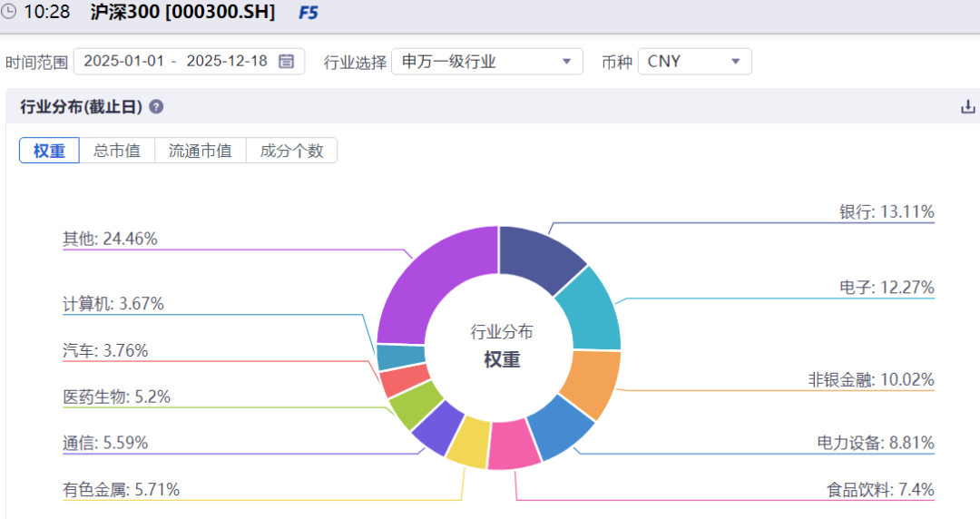Click the yellow 有色金属 donut segment
The width and height of the screenshot is (980, 519).
coord(469,443)
